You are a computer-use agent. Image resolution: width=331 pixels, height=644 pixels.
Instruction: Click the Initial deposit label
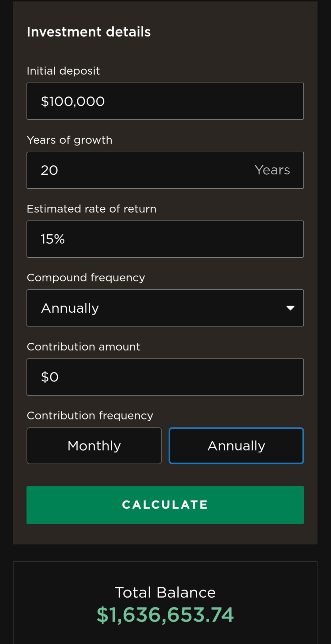pyautogui.click(x=63, y=71)
